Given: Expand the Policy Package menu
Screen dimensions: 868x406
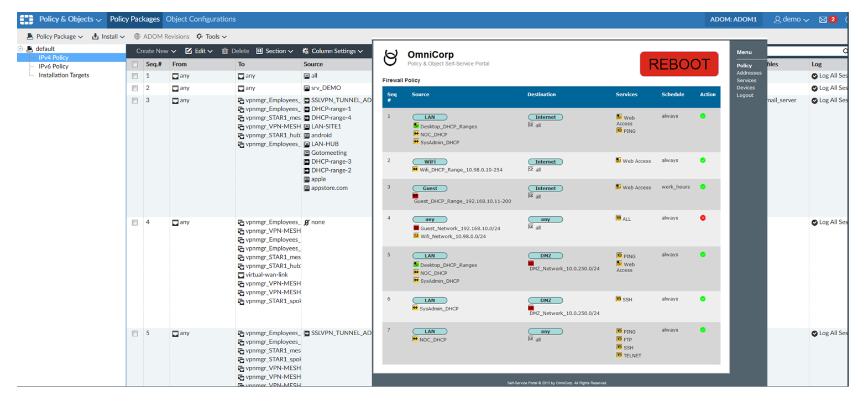Looking at the screenshot, I should tap(55, 37).
